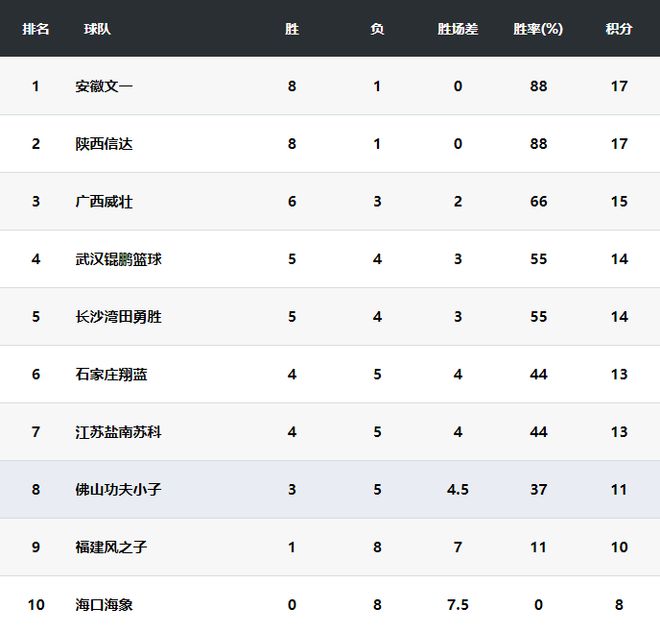Viewport: 660px width, 632px height.
Task: Sort by the 负 column header
Action: point(377,29)
